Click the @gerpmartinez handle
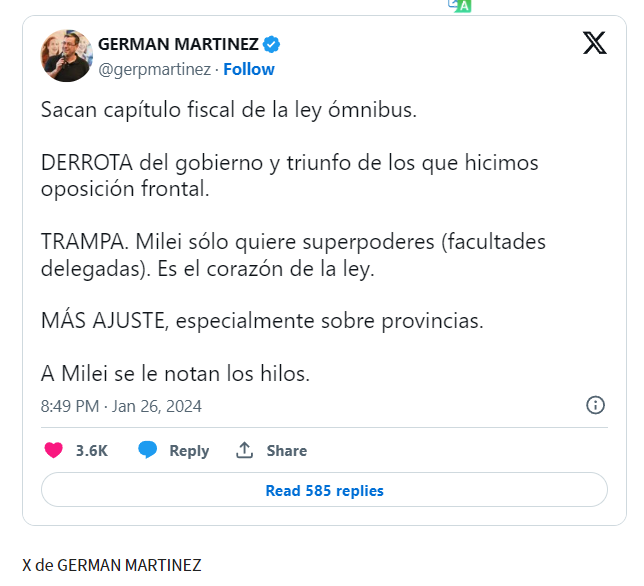Viewport: 644px width, 586px height. click(x=154, y=69)
